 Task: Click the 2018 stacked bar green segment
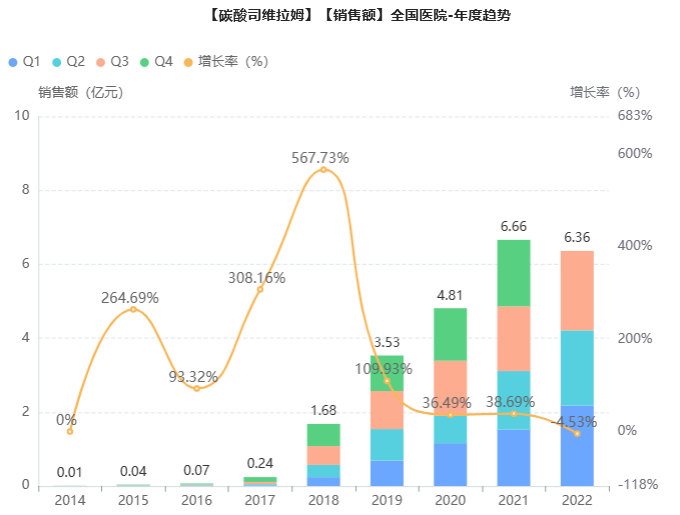coord(324,435)
